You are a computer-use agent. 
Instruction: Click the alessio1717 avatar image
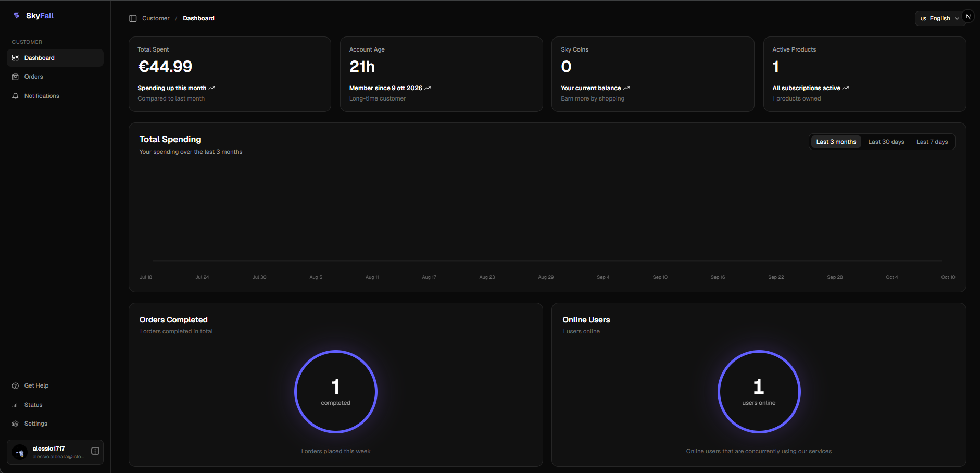click(20, 452)
